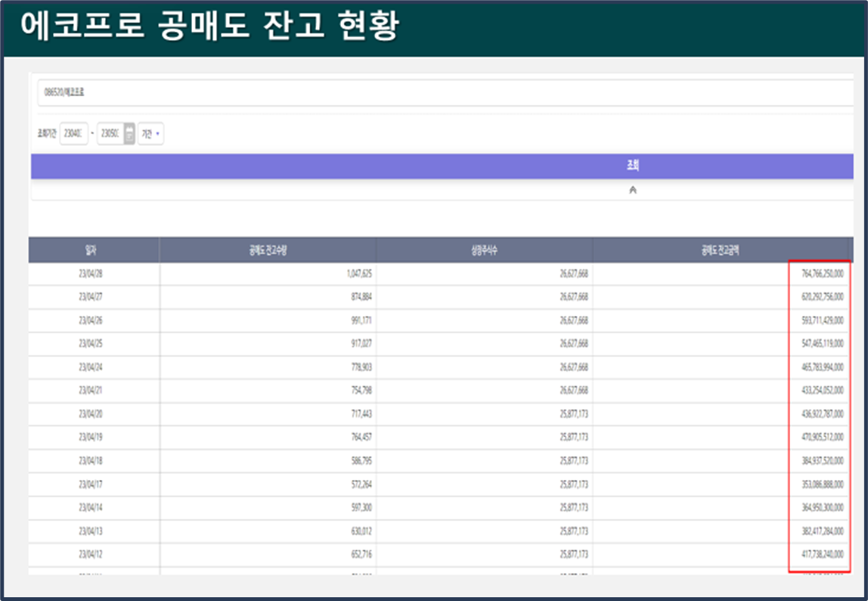The height and width of the screenshot is (601, 868).
Task: Click the balance amount 433,254,052,000
Action: click(x=823, y=390)
